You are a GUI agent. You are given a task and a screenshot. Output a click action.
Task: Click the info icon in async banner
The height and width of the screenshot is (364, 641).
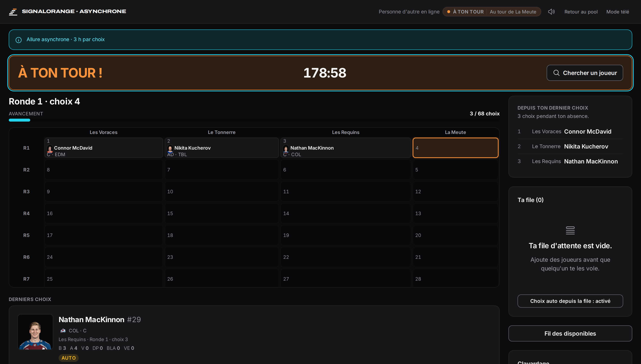click(x=19, y=40)
